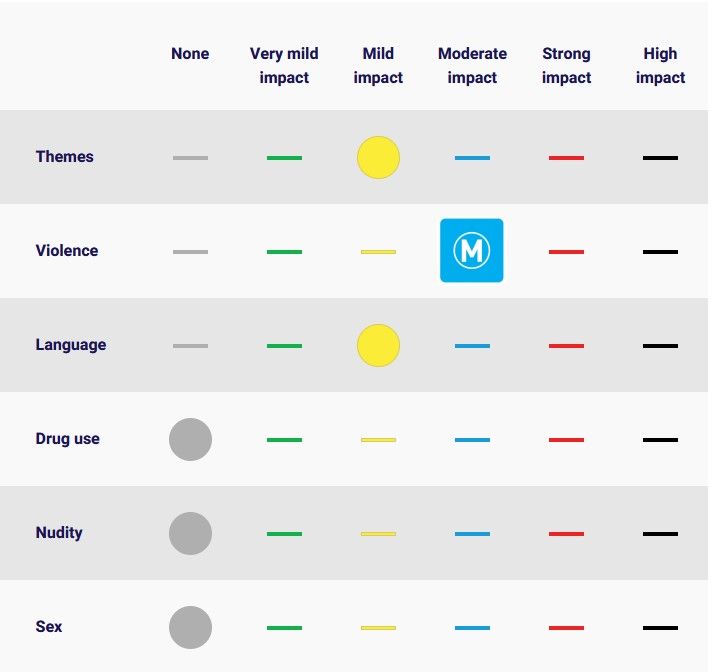Viewport: 711px width, 672px height.
Task: Click the grey None dash for Violence
Action: tap(190, 252)
